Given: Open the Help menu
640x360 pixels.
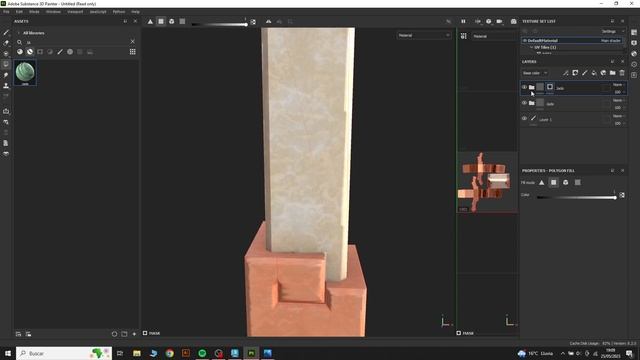Looking at the screenshot, I should tap(136, 12).
